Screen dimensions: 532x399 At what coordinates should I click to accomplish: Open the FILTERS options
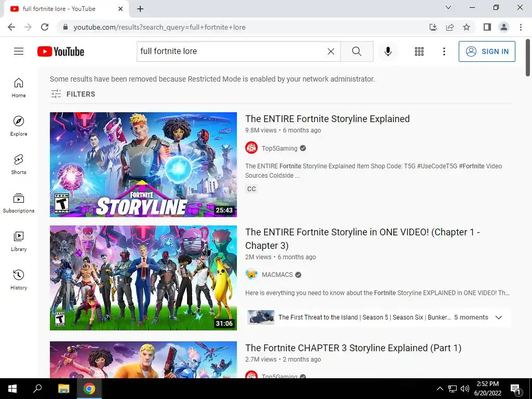pos(73,94)
